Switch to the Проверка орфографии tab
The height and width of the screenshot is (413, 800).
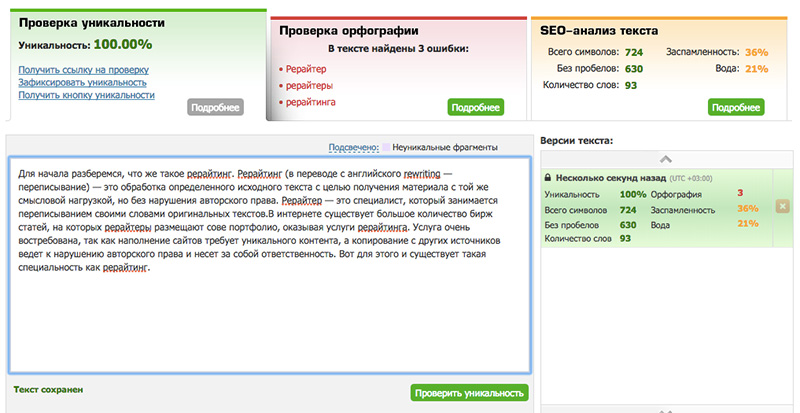click(348, 31)
